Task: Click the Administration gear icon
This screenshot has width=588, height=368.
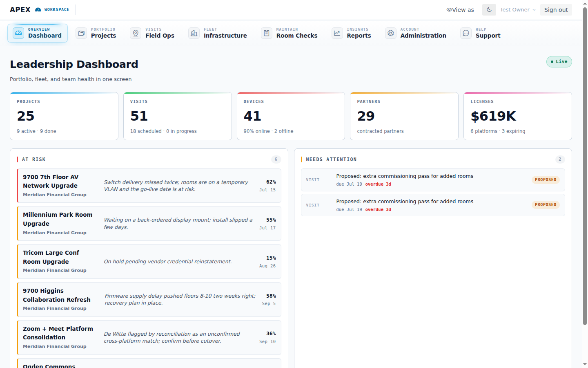Action: 391,33
